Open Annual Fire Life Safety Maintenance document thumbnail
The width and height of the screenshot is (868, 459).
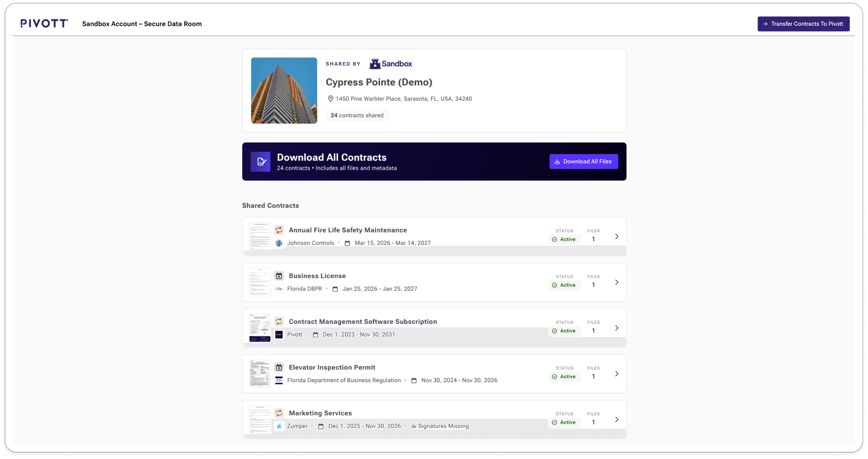[260, 236]
